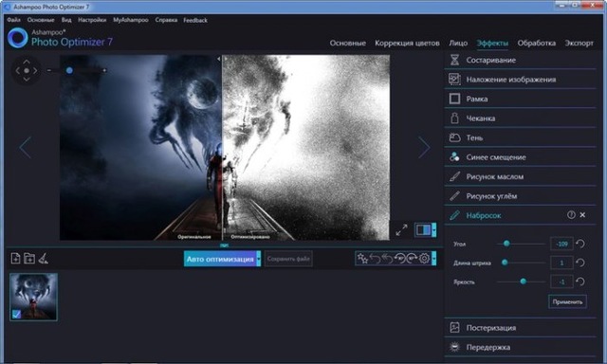
Task: Switch to the Эффекты tab
Action: (x=492, y=43)
